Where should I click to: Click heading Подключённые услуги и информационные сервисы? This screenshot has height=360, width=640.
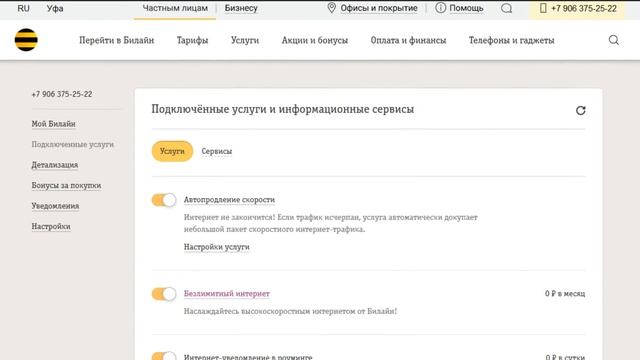tap(282, 109)
